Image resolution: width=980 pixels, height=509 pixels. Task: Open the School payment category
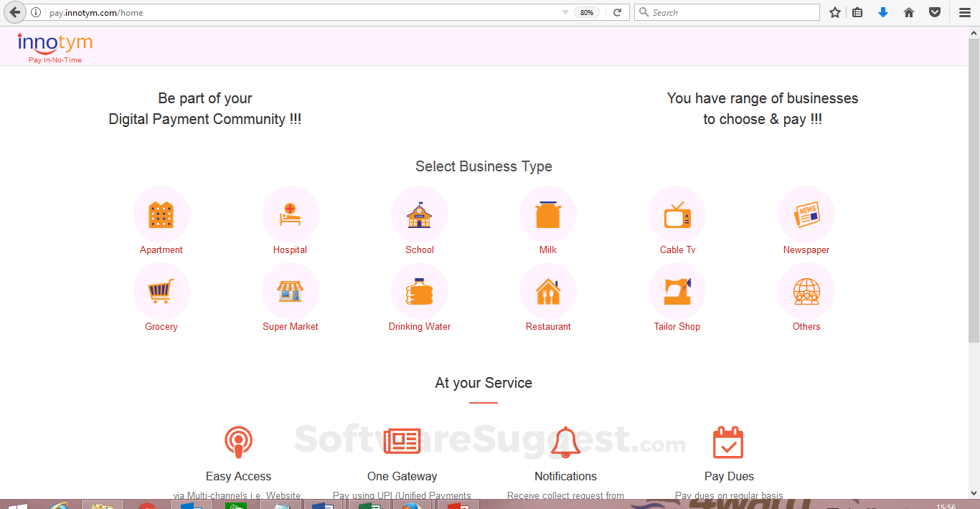(419, 214)
